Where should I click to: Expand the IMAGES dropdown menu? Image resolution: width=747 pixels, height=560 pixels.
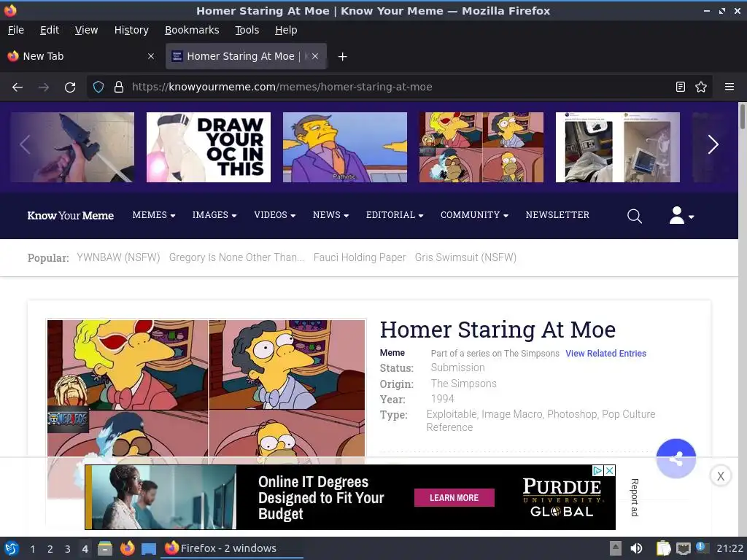pyautogui.click(x=214, y=215)
